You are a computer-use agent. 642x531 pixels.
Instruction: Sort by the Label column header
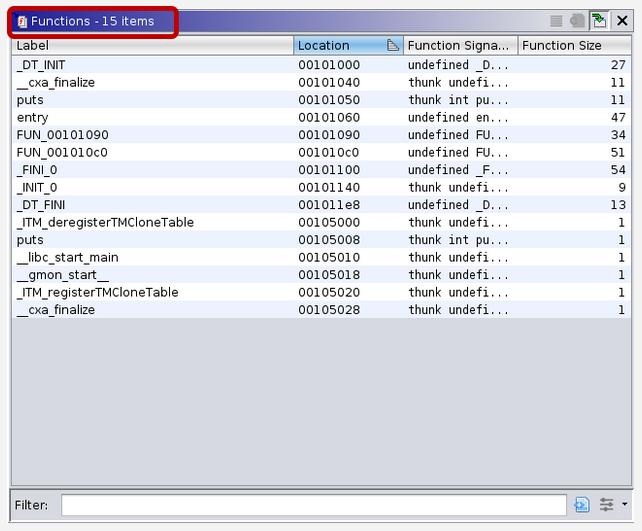click(x=152, y=45)
